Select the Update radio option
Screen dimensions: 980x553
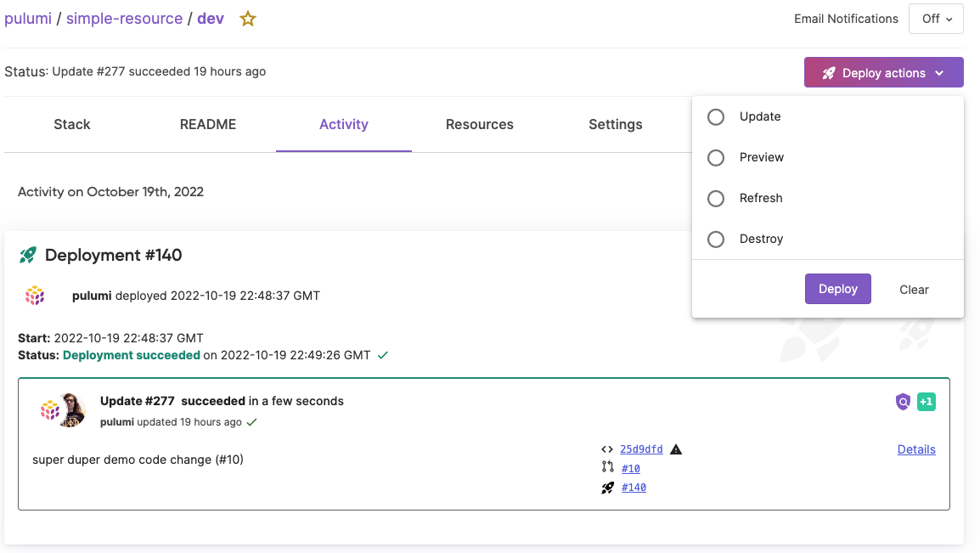tap(716, 117)
